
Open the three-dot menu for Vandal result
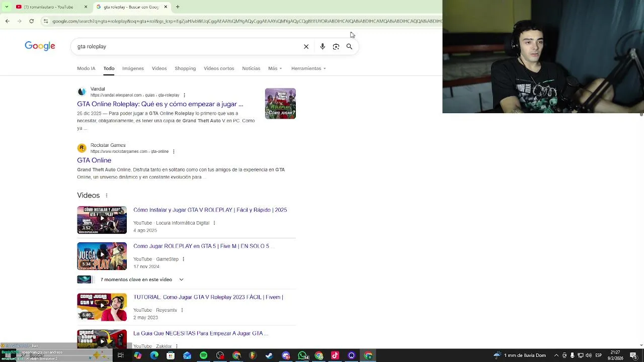pyautogui.click(x=184, y=95)
